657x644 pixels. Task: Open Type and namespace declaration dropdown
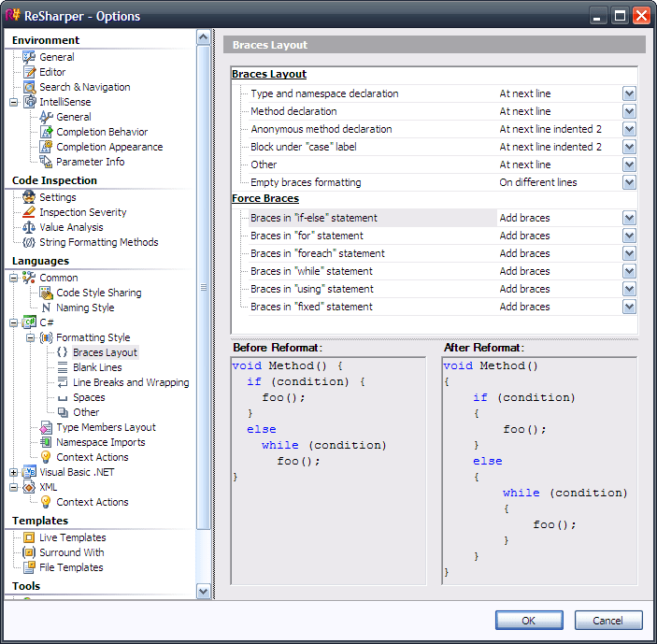point(629,93)
